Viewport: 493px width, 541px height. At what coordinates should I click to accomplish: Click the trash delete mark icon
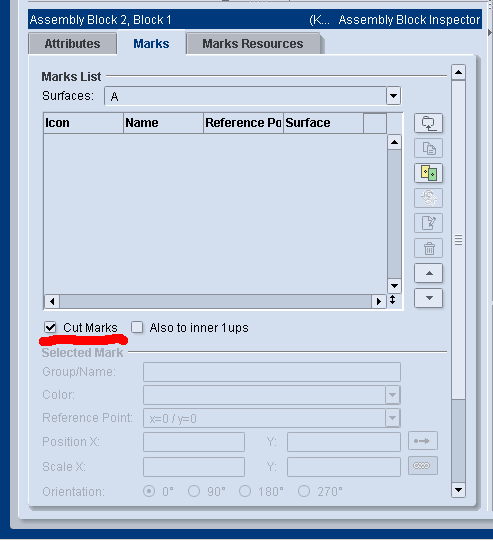point(428,248)
